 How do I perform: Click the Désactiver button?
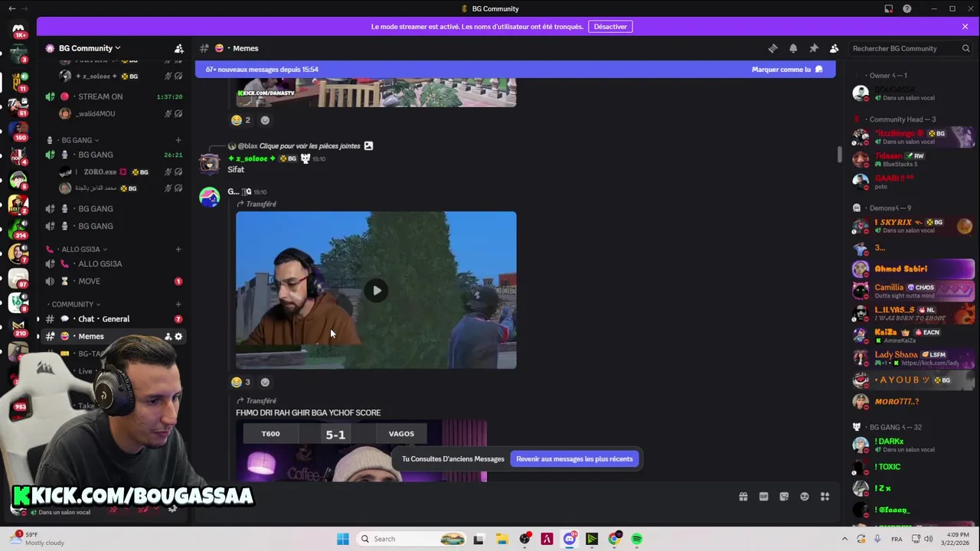coord(610,27)
